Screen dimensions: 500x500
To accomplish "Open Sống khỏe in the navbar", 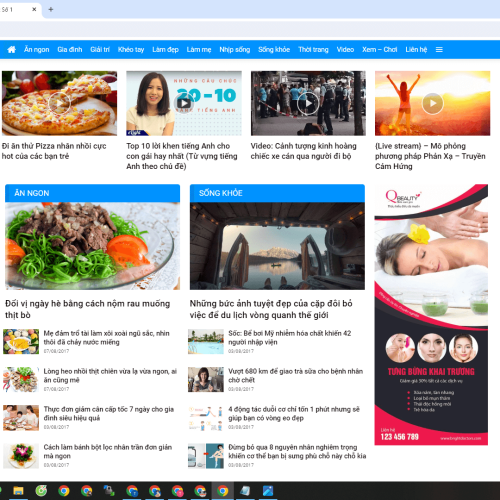I will click(x=274, y=50).
